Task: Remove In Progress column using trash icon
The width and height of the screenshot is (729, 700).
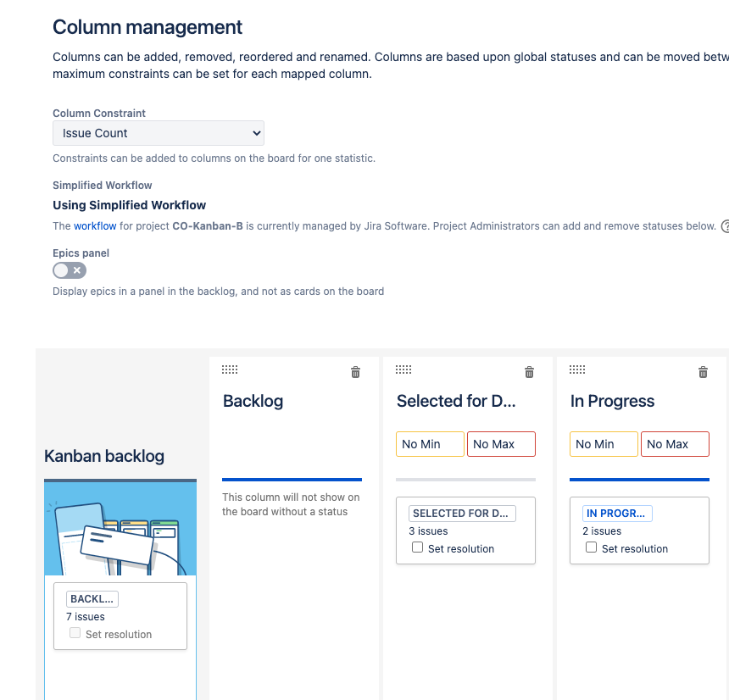Action: [703, 372]
